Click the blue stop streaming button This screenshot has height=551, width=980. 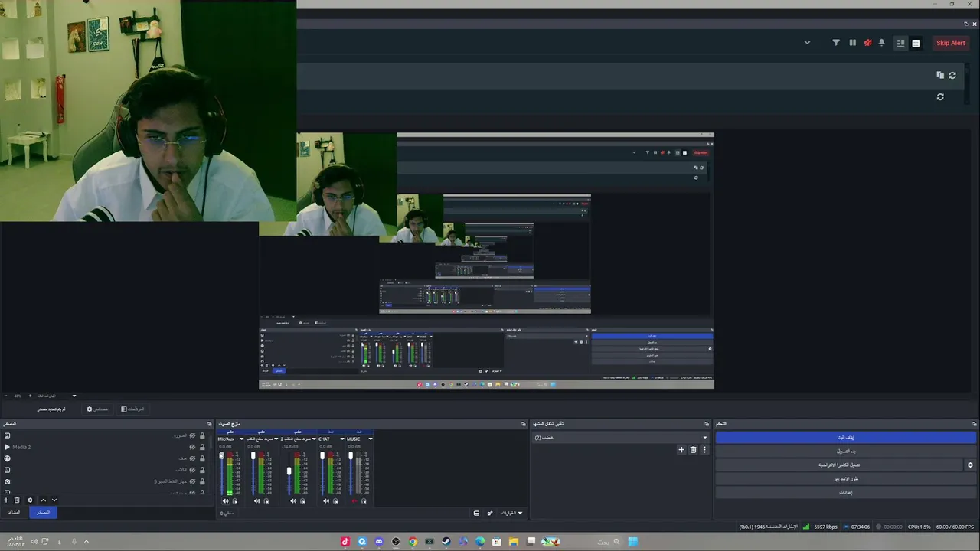pyautogui.click(x=845, y=438)
